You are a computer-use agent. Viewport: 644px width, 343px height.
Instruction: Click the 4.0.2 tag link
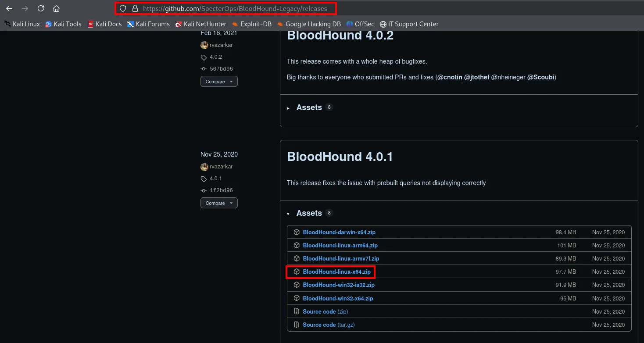pos(216,57)
